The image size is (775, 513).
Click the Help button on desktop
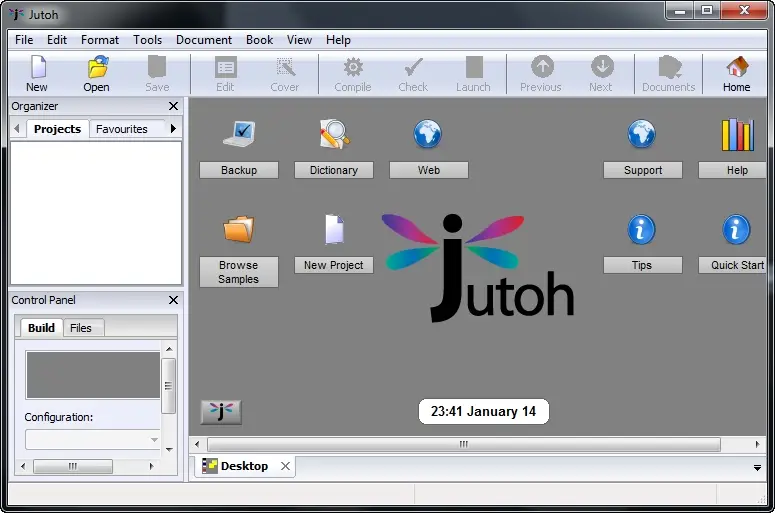click(733, 170)
